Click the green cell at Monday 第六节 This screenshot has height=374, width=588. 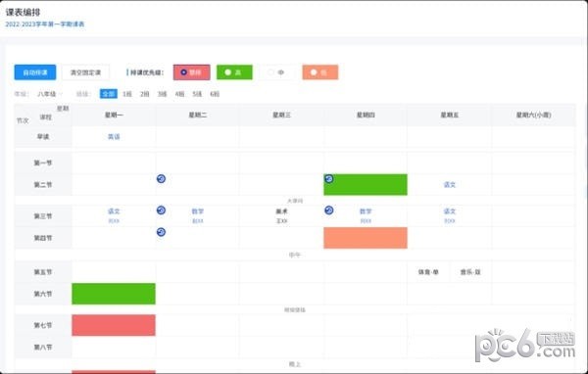point(114,294)
